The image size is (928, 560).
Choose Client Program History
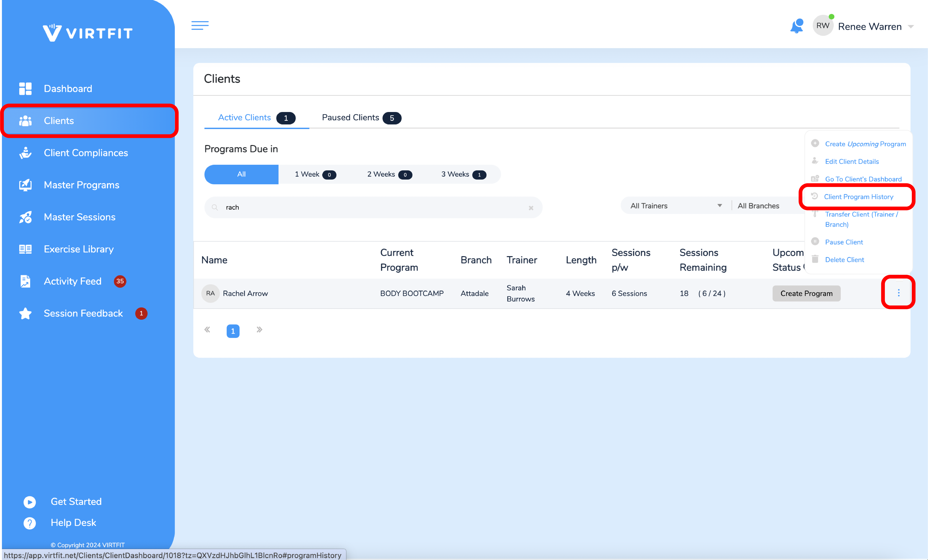tap(858, 197)
